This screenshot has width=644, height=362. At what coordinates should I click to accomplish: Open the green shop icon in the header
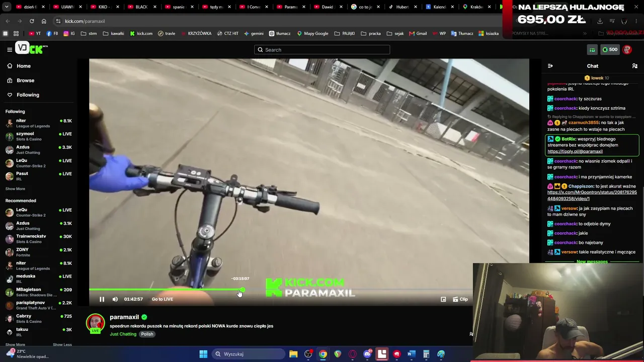592,49
